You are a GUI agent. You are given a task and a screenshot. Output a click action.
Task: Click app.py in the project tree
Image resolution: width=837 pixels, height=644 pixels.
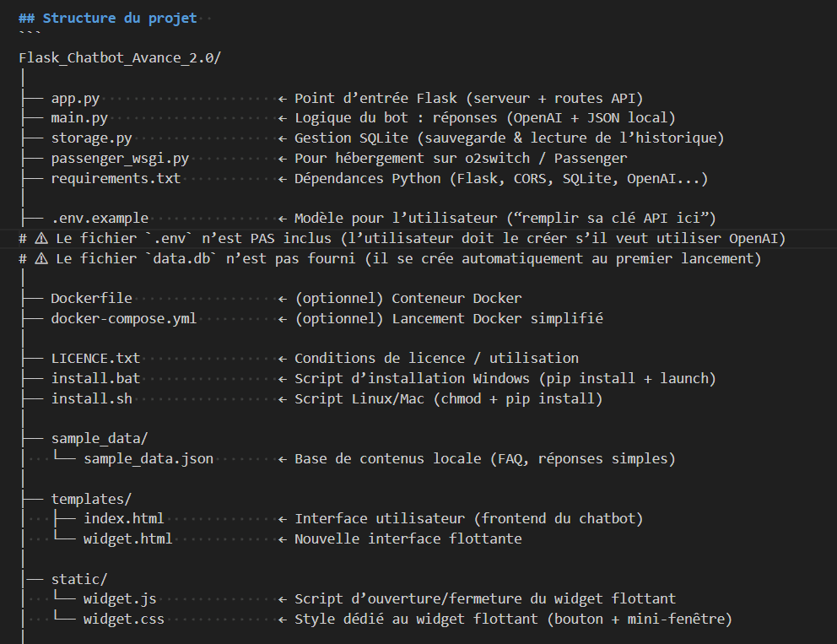point(75,99)
